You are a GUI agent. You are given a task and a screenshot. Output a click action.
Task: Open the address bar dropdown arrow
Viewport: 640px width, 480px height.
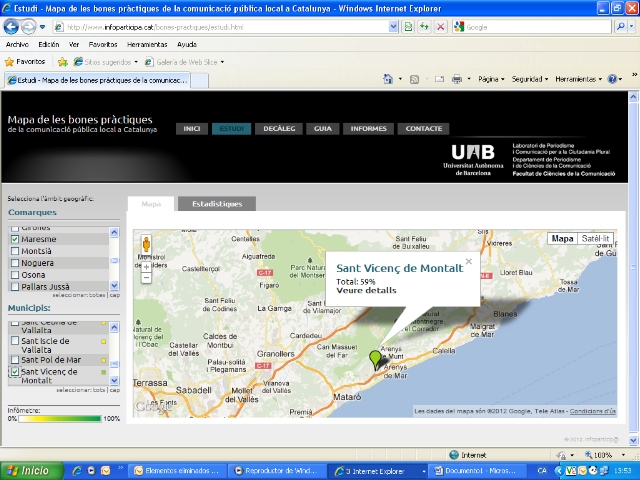pyautogui.click(x=393, y=27)
